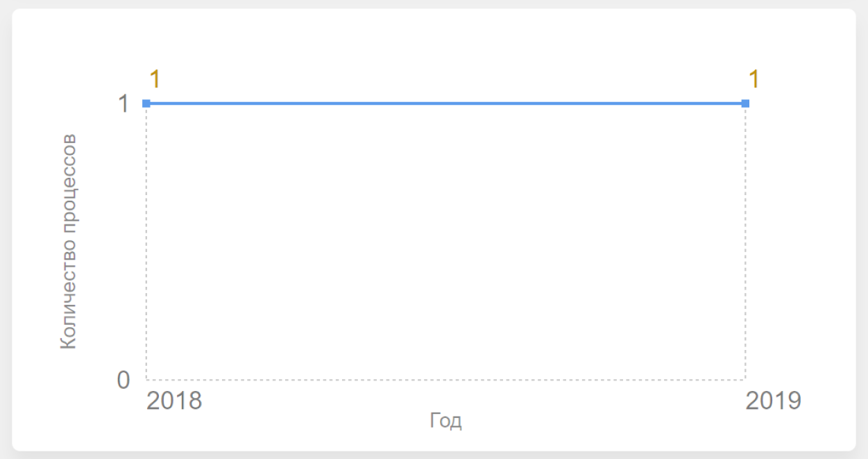Click the orange value label above 2019 point
Image resolution: width=868 pixels, height=459 pixels.
pos(754,79)
